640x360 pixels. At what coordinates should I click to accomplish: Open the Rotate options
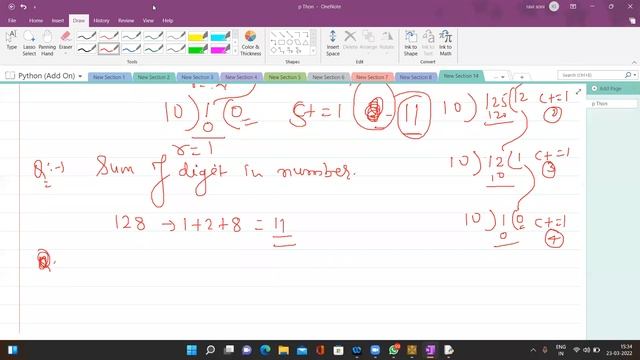click(387, 40)
